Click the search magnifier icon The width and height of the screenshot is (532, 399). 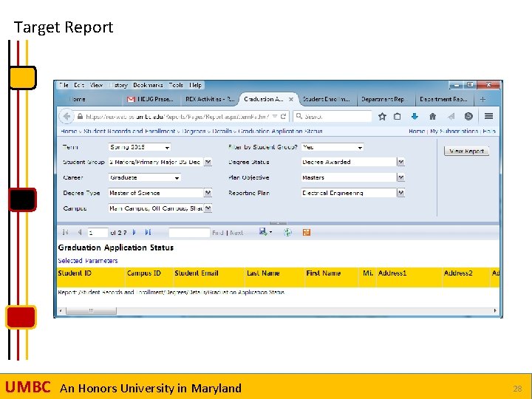pos(299,116)
